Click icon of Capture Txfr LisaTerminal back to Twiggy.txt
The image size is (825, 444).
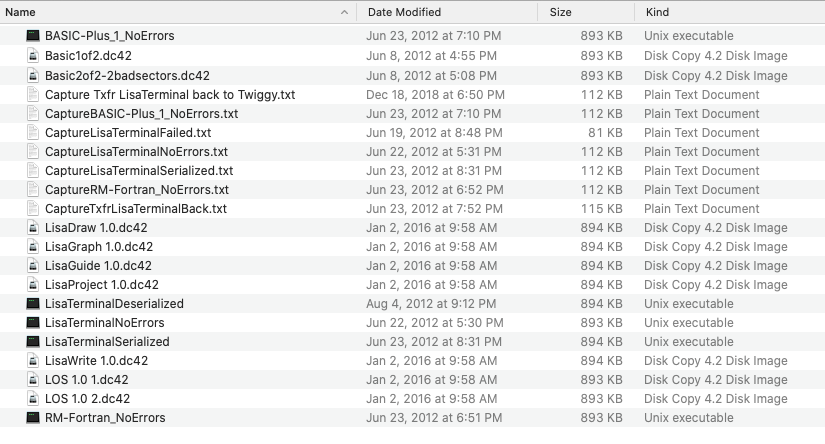(33, 95)
